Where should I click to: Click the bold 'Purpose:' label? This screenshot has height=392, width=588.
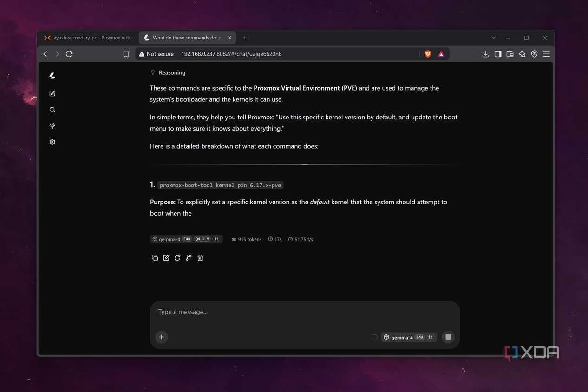[x=163, y=202]
